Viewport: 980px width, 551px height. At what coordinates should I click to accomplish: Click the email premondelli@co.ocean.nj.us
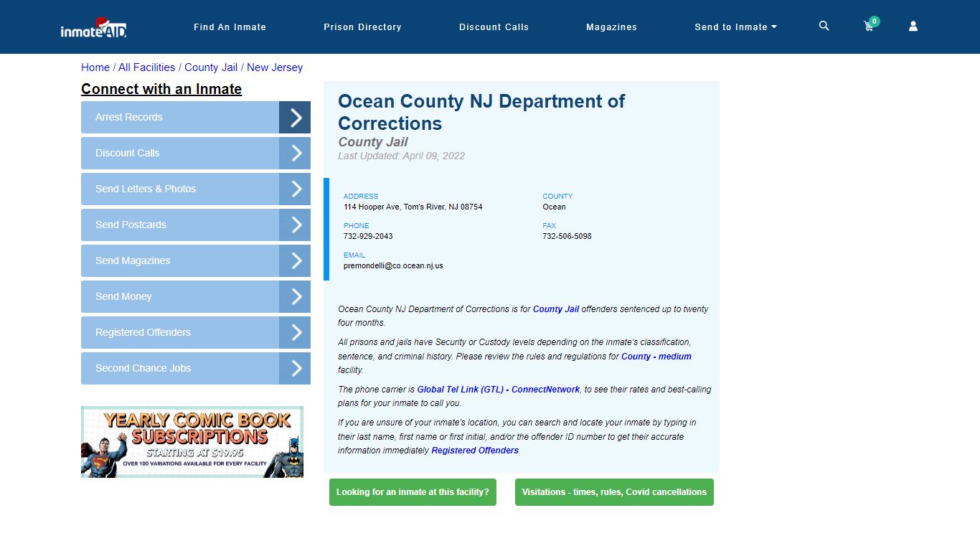click(x=393, y=265)
